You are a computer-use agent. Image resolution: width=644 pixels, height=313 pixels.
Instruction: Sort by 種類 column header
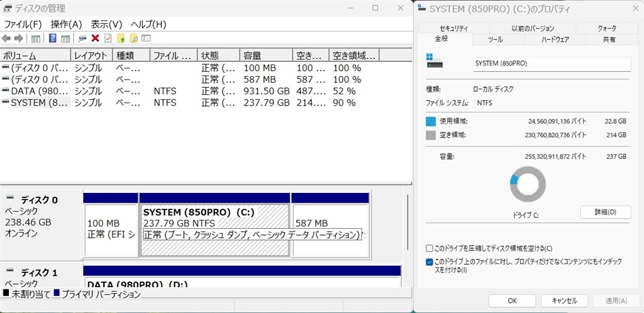click(131, 56)
